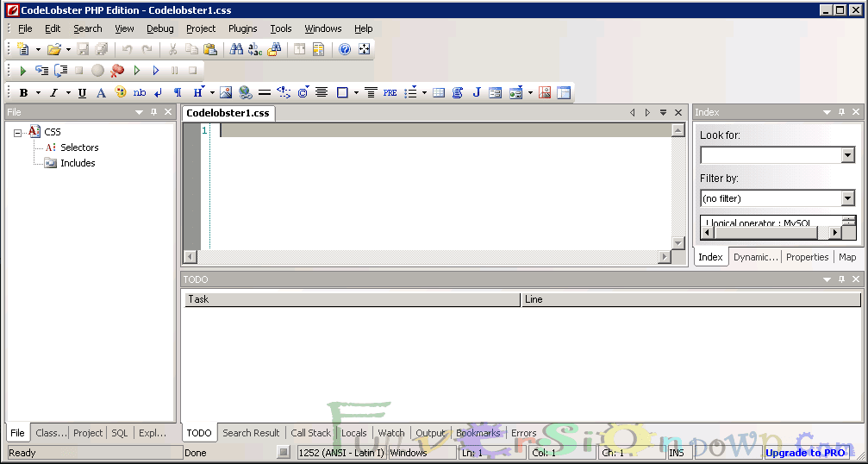Switch to the SQL panel tab
This screenshot has height=464, width=868.
click(x=120, y=433)
